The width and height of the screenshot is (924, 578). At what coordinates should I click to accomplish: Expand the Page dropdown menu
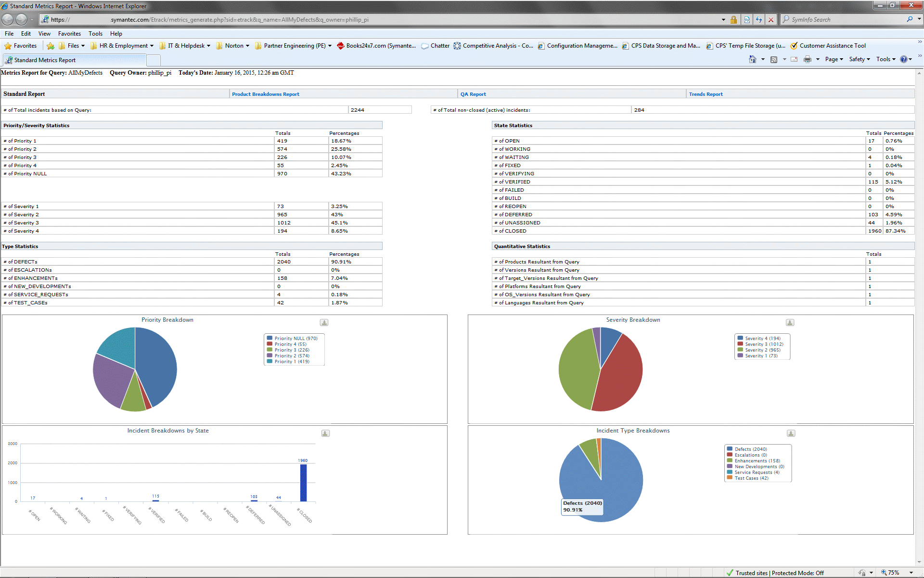coord(834,59)
